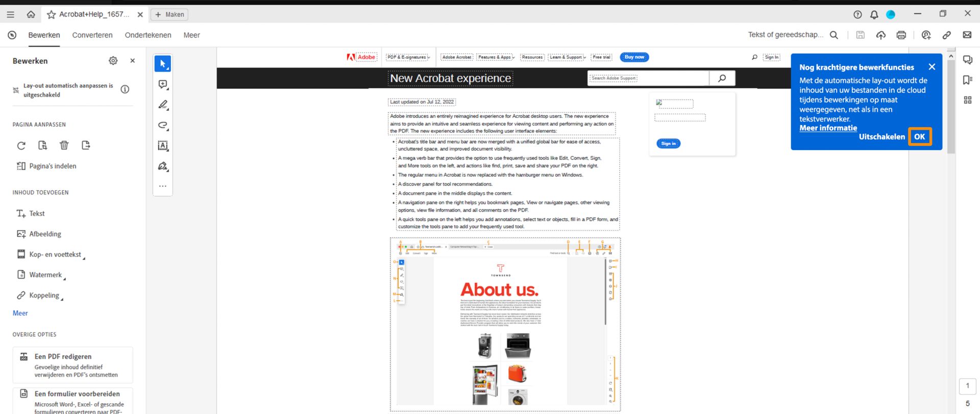
Task: Click the About us screenshot image
Action: [x=505, y=324]
